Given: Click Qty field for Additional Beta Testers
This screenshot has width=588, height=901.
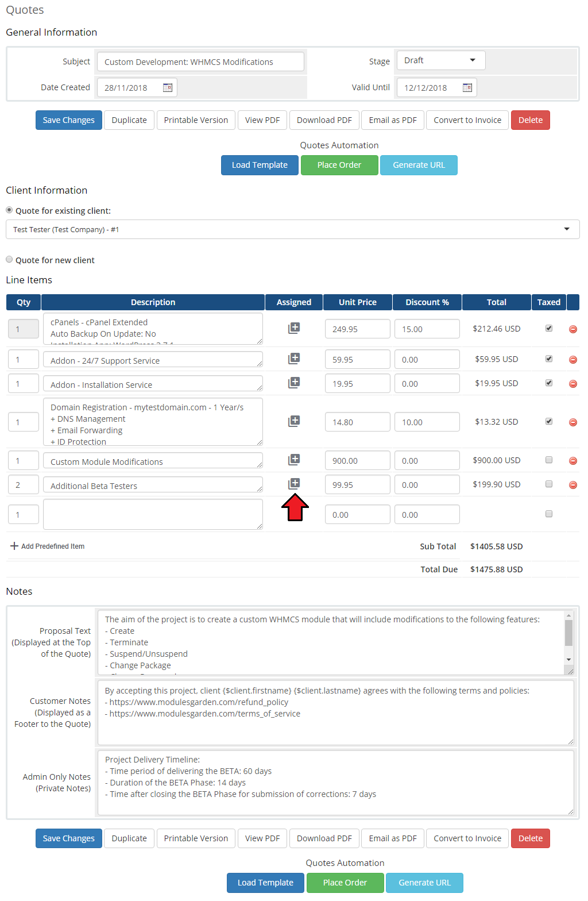Looking at the screenshot, I should click(24, 484).
